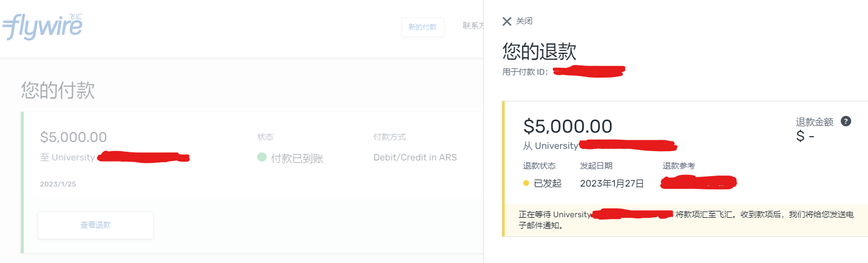Click the 已发起 refund status text
Image resolution: width=868 pixels, height=263 pixels.
tap(548, 184)
